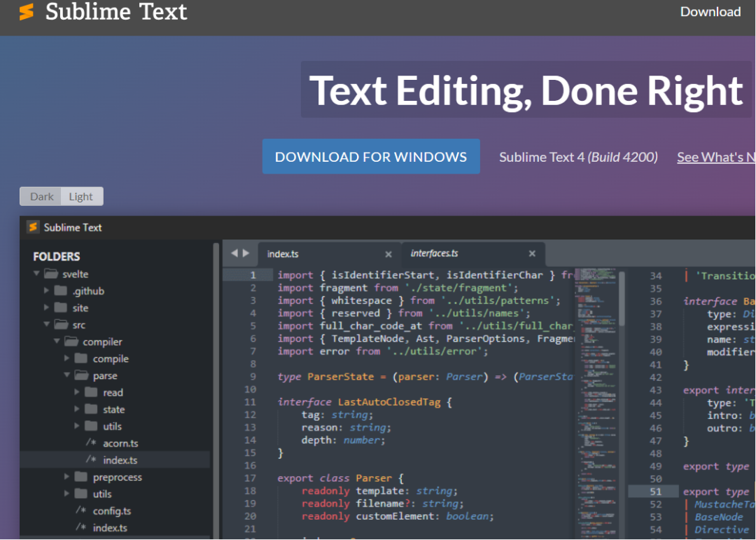Switch screenshot theme to Dark
Screen dimensions: 756x540
(x=41, y=196)
